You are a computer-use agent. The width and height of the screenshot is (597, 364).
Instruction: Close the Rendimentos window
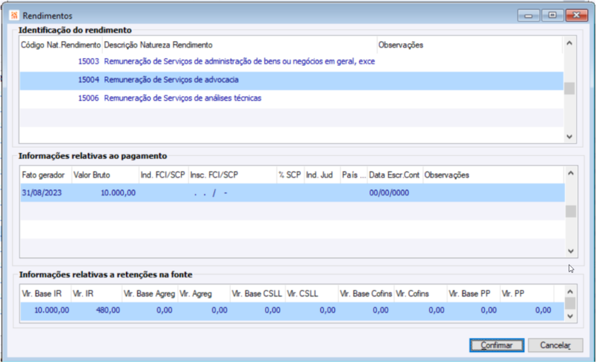click(x=576, y=15)
